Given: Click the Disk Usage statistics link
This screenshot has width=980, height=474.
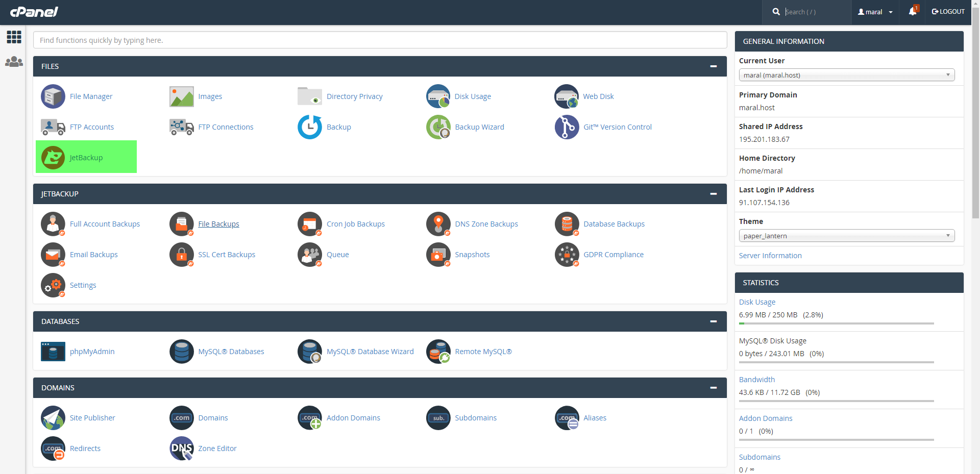Looking at the screenshot, I should (757, 302).
